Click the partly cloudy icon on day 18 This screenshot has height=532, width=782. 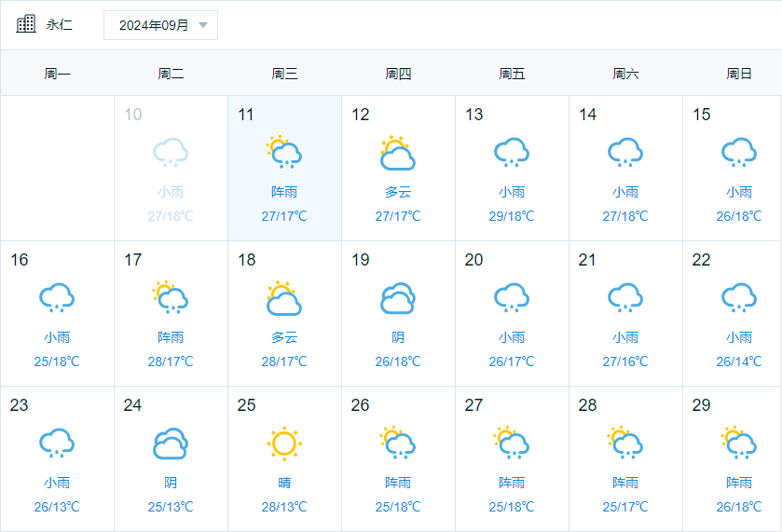pyautogui.click(x=283, y=298)
